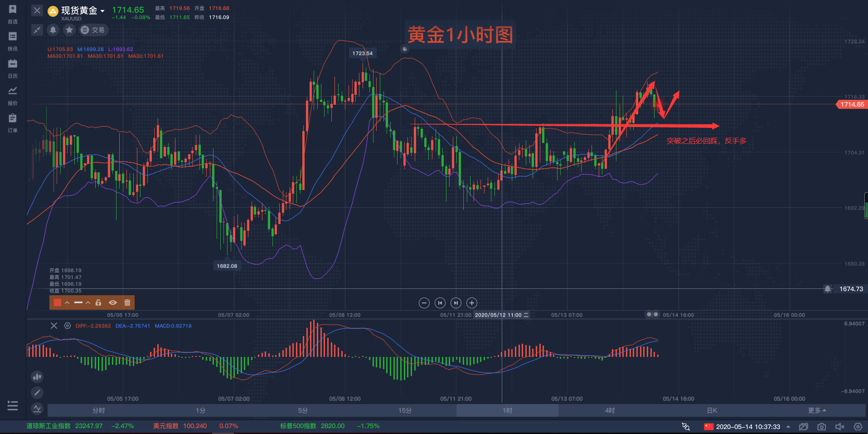The width and height of the screenshot is (868, 434).
Task: Jump to the chart start with the skip-back button
Action: (440, 303)
